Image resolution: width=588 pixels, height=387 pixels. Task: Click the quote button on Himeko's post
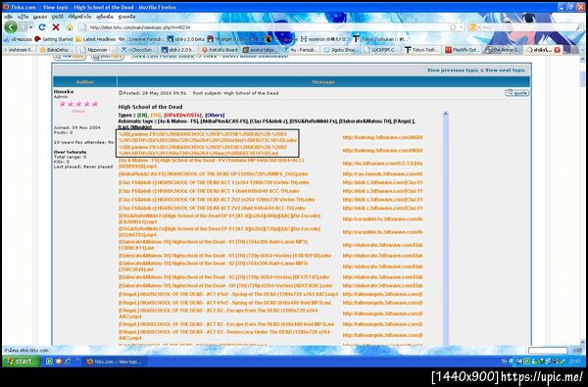pos(516,93)
